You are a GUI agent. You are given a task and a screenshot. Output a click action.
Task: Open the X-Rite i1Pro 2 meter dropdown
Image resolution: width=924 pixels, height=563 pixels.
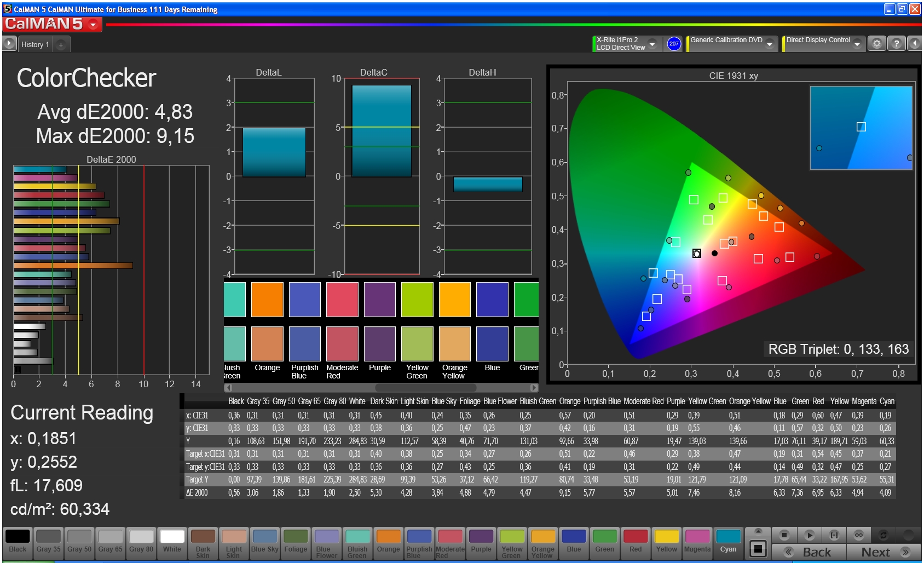tap(652, 44)
